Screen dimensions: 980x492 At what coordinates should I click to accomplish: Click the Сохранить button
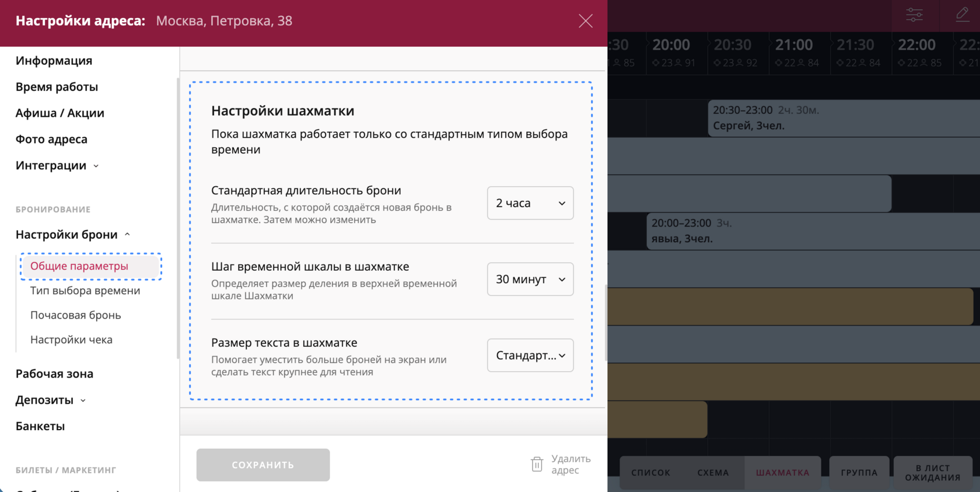263,465
